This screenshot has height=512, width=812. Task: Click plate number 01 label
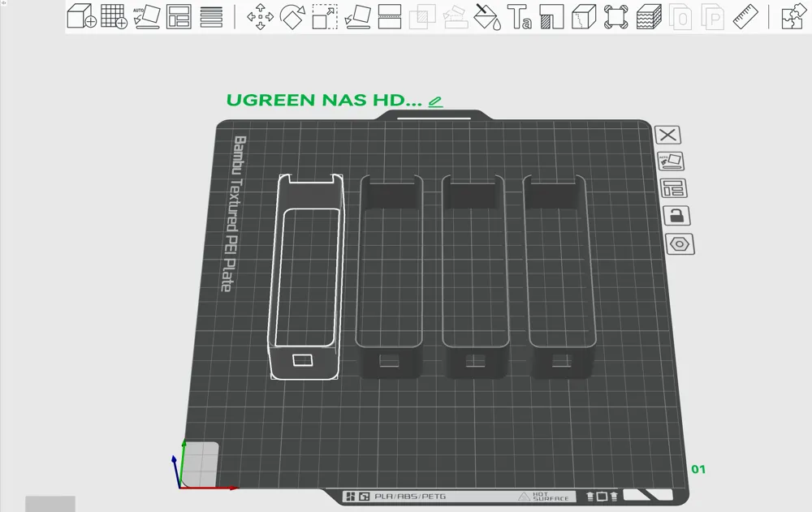698,470
